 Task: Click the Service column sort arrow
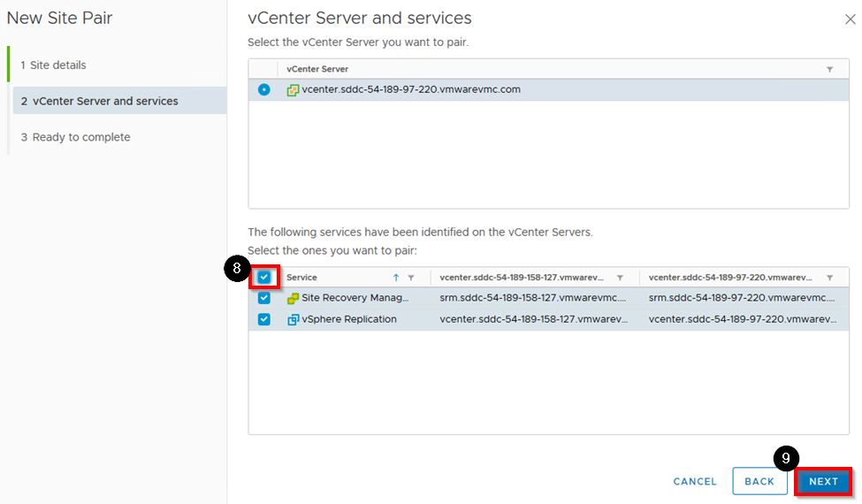[x=396, y=278]
